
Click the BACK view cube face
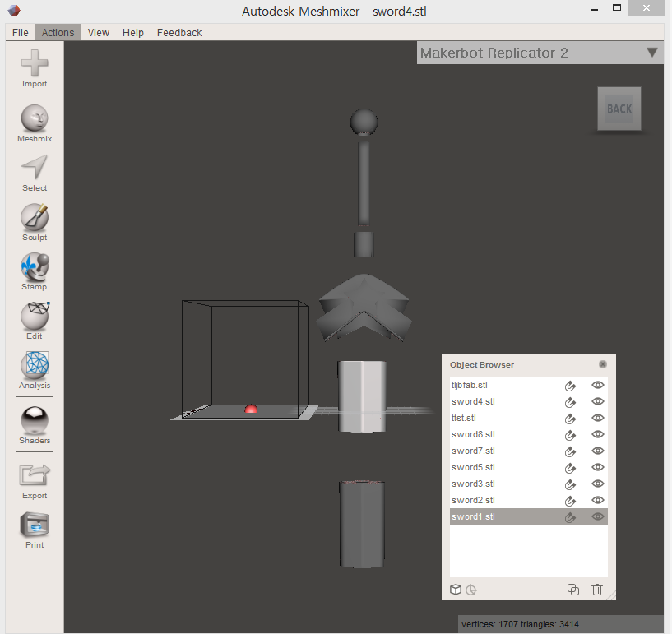pos(619,109)
